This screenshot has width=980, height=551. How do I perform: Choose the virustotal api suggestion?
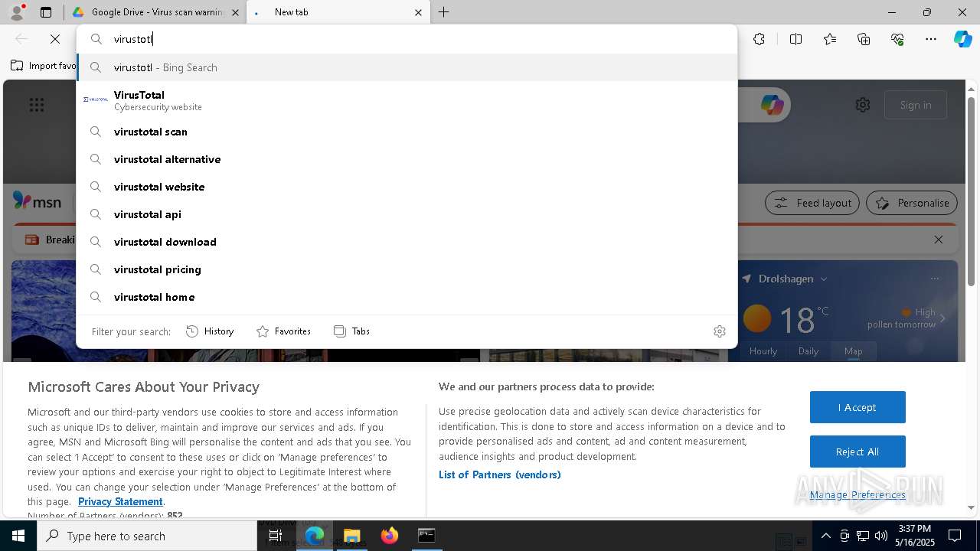pos(407,214)
